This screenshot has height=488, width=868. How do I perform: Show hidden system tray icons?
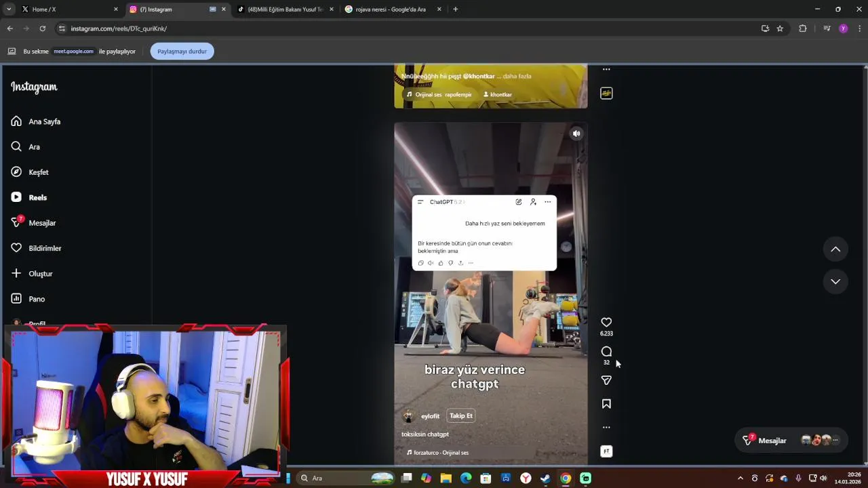(740, 479)
